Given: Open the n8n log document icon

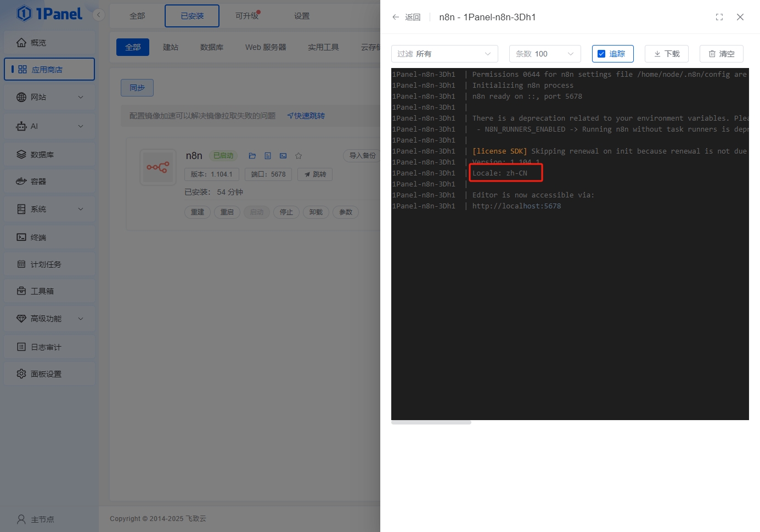Looking at the screenshot, I should pyautogui.click(x=268, y=156).
